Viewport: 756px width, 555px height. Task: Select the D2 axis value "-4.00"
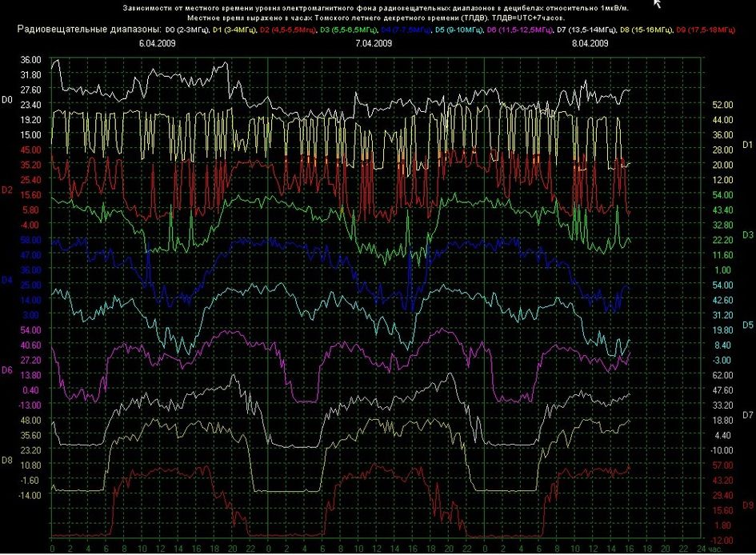pos(30,225)
